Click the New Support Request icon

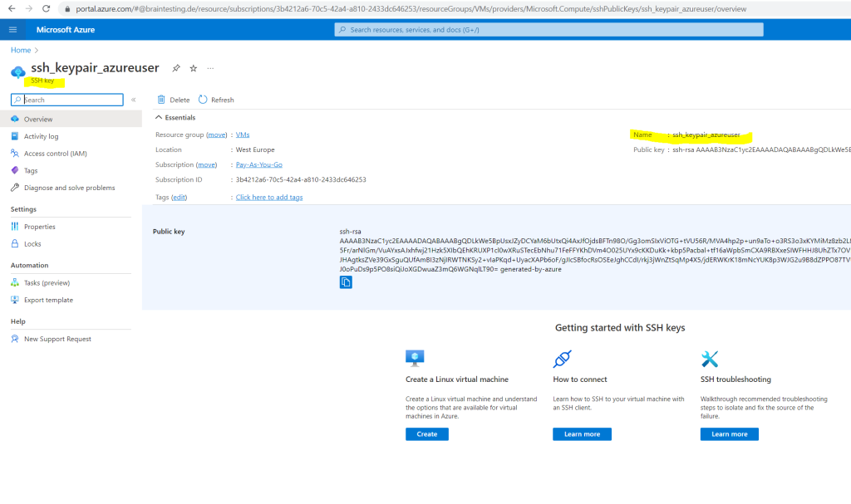[x=15, y=339]
